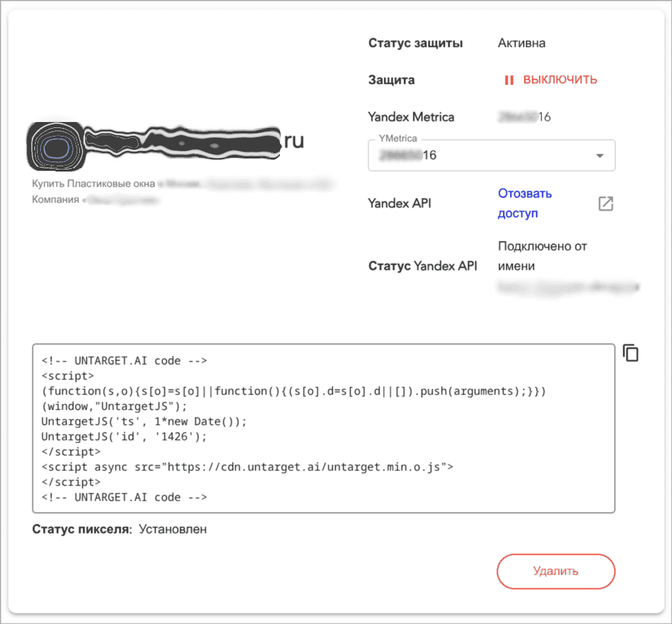Click the Активна status value
Image resolution: width=672 pixels, height=624 pixels.
(521, 44)
